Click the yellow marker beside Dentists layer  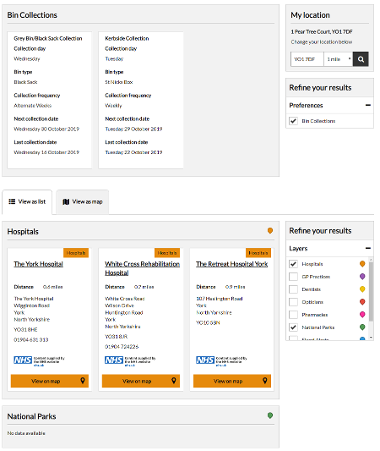[362, 289]
